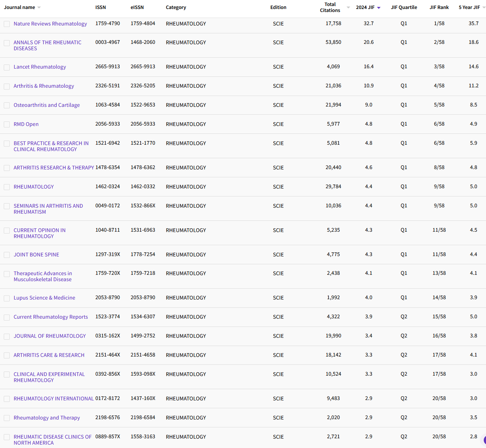Viewport: 486px width, 448px height.
Task: Mark the JOINT BONE SPINE checkbox
Action: click(x=7, y=255)
